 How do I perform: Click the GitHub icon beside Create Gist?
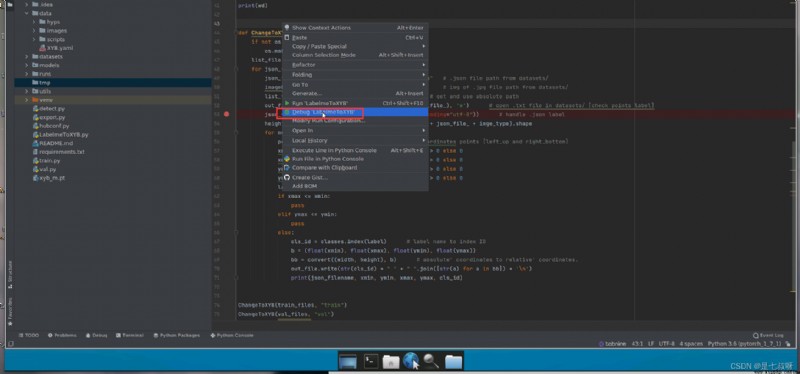[287, 177]
